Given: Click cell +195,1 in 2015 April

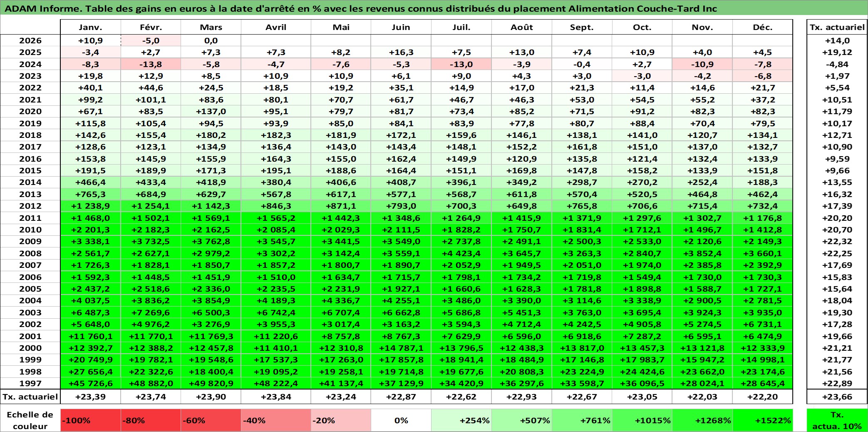Looking at the screenshot, I should click(276, 170).
